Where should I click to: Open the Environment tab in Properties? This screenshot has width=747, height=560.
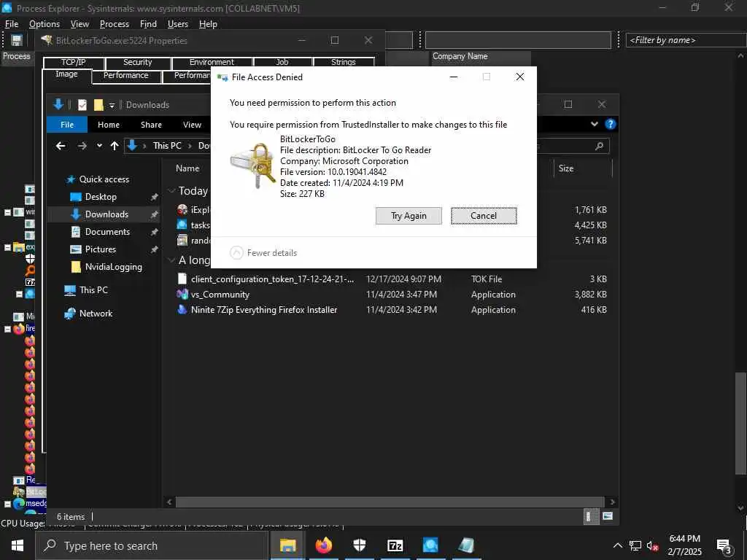point(212,63)
